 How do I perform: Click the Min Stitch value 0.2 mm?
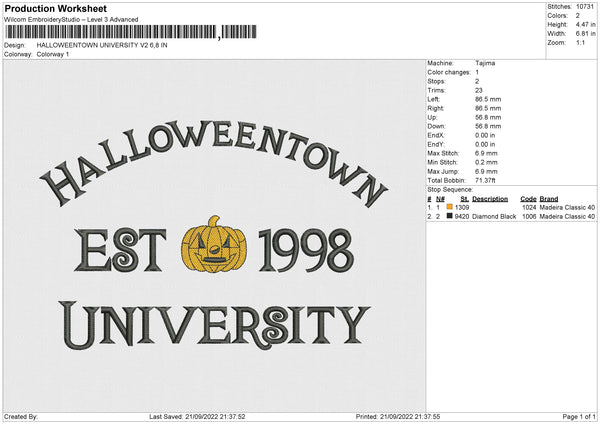486,162
